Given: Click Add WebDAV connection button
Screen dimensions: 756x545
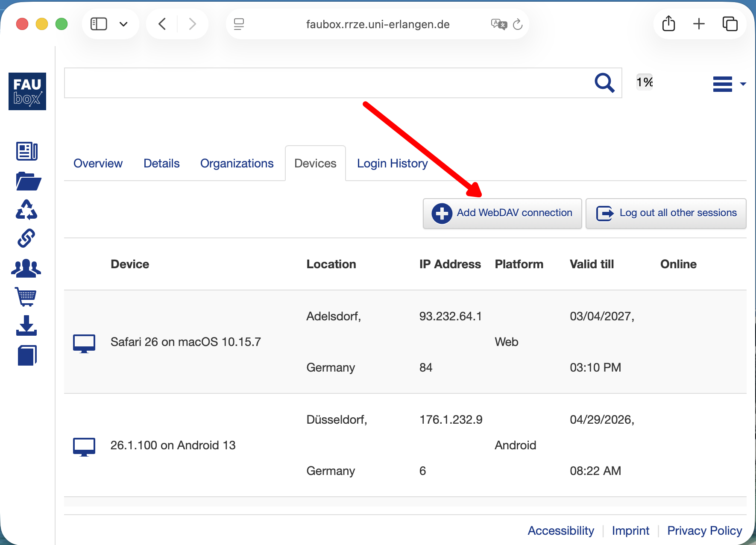Looking at the screenshot, I should tap(502, 213).
